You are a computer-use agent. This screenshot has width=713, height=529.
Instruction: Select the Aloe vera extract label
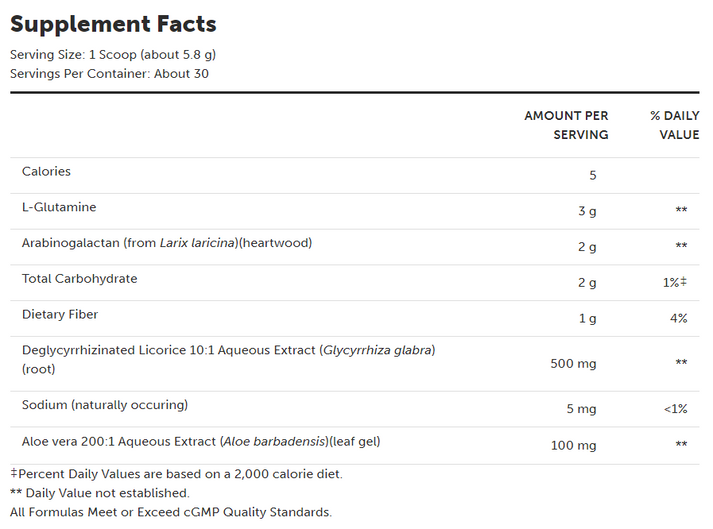point(201,441)
